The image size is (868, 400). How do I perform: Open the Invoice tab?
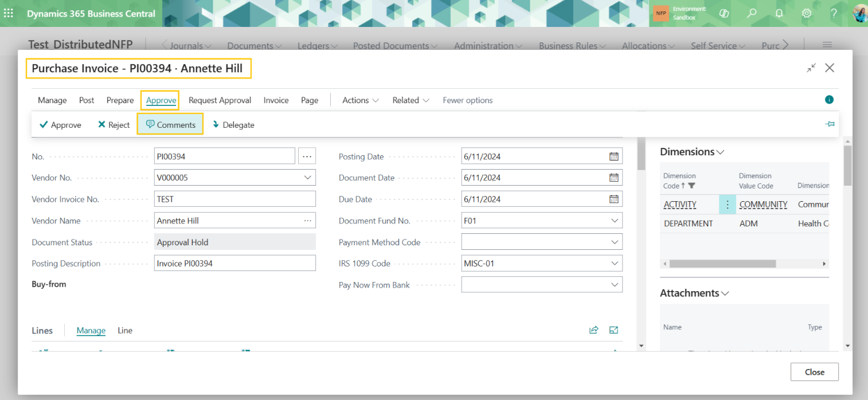[x=276, y=100]
